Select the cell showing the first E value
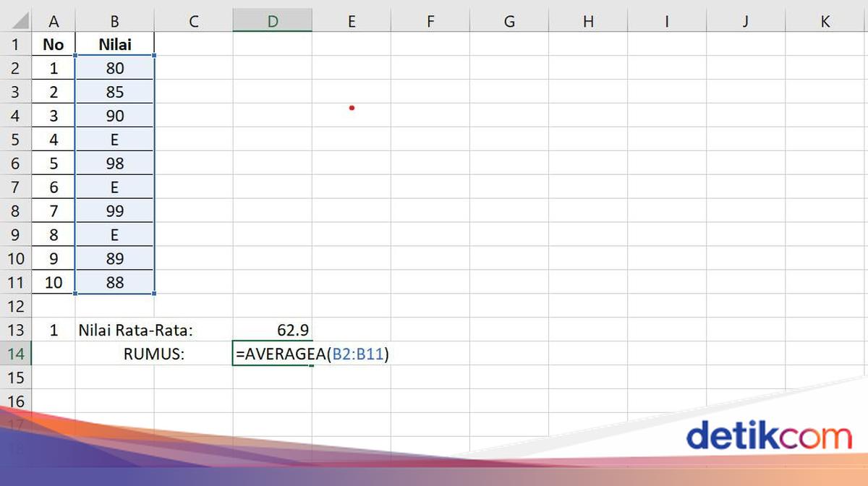868x486 pixels. [114, 139]
